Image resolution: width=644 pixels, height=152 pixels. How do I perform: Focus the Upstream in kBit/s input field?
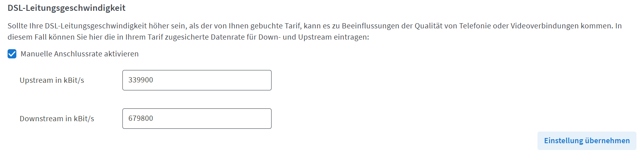tap(197, 80)
